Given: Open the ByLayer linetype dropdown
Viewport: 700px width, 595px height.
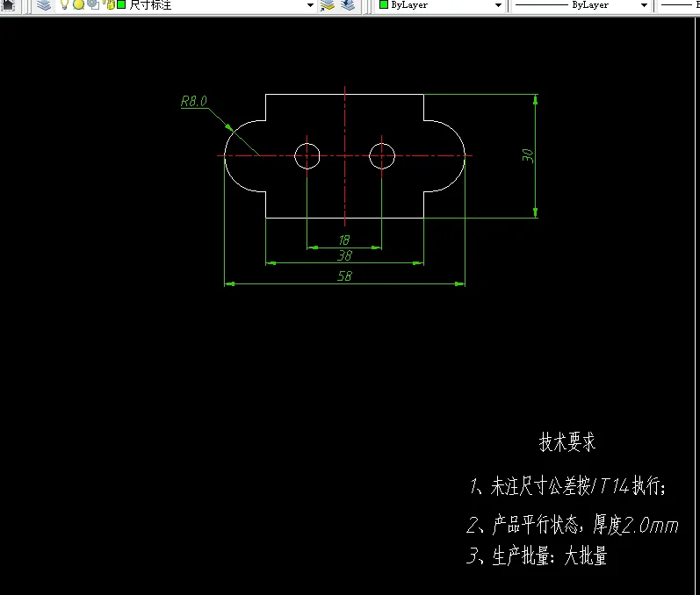Looking at the screenshot, I should pos(644,5).
